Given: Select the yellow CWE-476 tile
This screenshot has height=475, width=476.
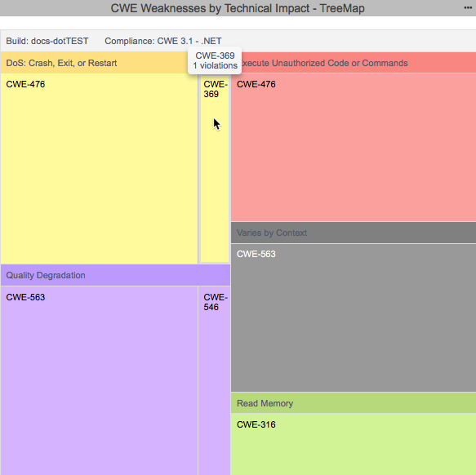Looking at the screenshot, I should click(100, 168).
